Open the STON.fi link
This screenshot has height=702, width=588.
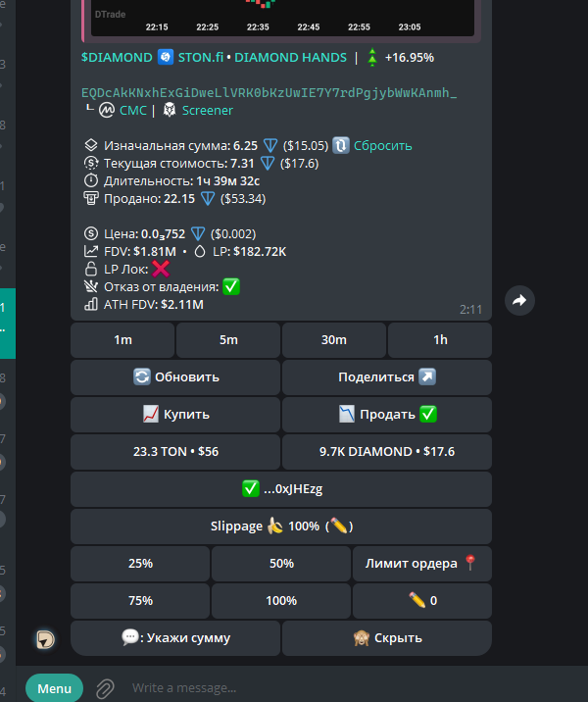coord(201,58)
